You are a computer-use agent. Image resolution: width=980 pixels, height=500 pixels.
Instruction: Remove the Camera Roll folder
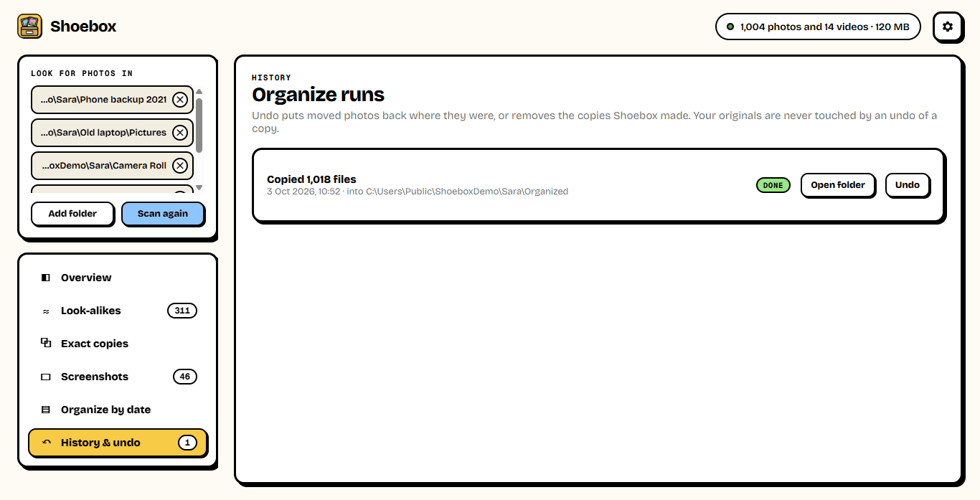180,166
